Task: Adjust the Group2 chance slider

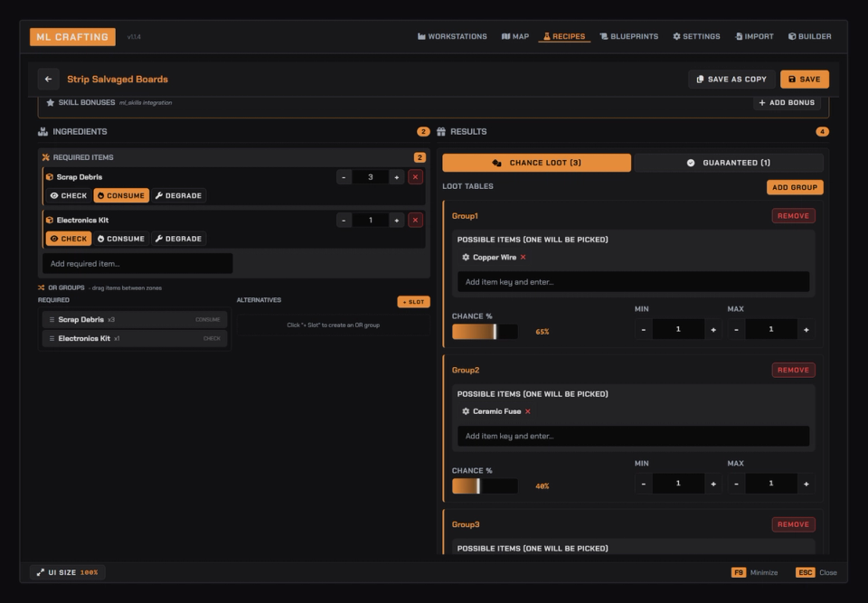Action: click(x=485, y=486)
